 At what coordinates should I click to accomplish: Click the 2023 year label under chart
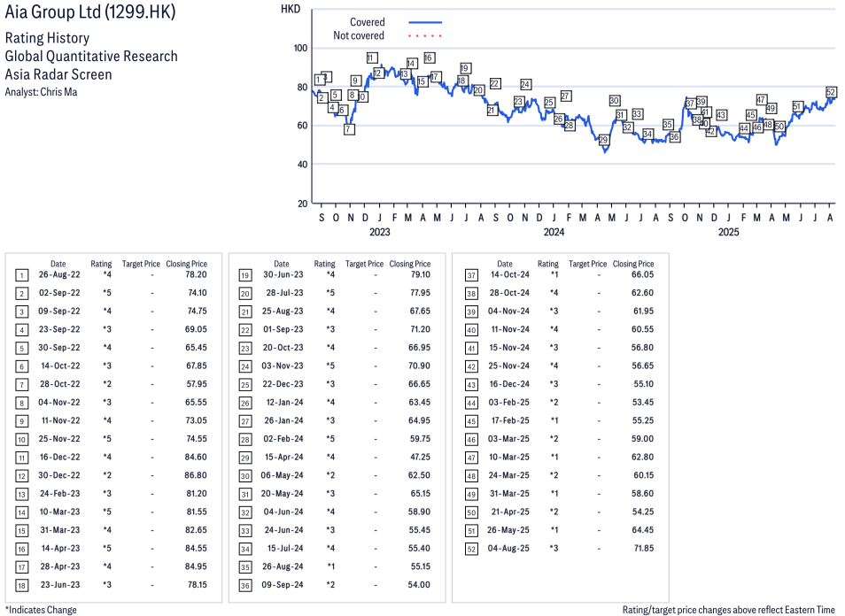[379, 232]
